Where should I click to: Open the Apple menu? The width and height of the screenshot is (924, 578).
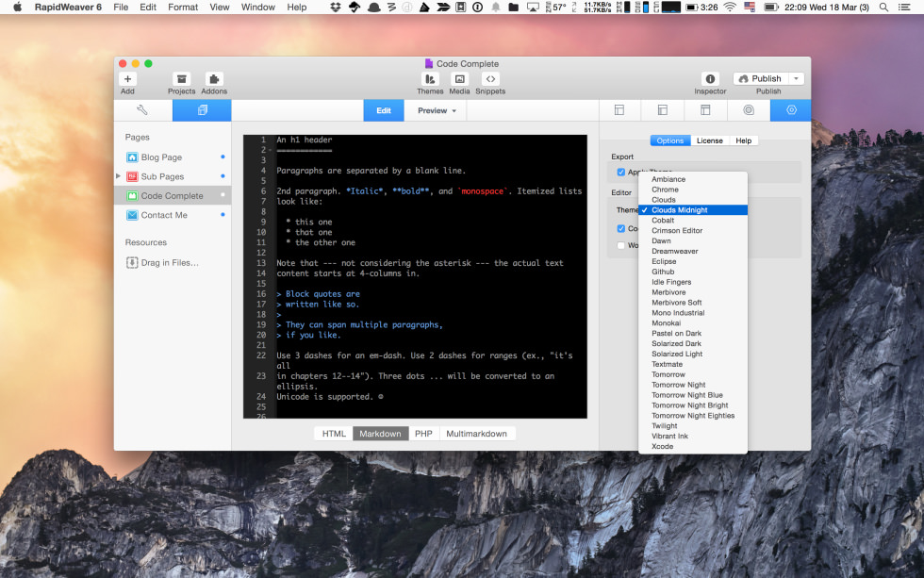point(18,7)
